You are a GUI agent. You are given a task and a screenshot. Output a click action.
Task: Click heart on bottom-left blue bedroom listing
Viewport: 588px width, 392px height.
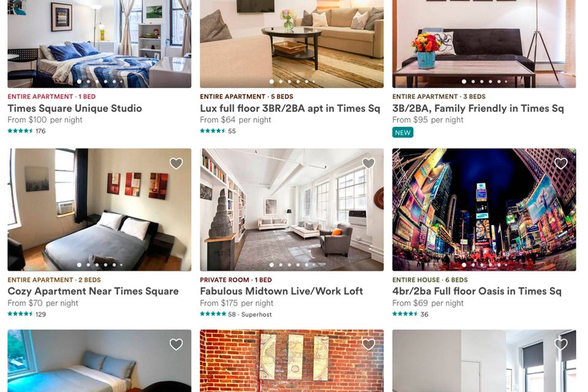176,344
